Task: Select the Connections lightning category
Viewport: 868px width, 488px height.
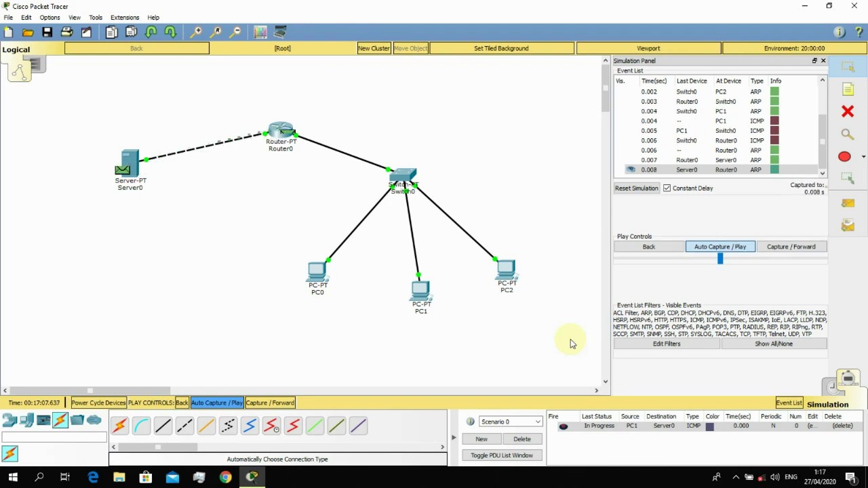Action: click(x=60, y=420)
